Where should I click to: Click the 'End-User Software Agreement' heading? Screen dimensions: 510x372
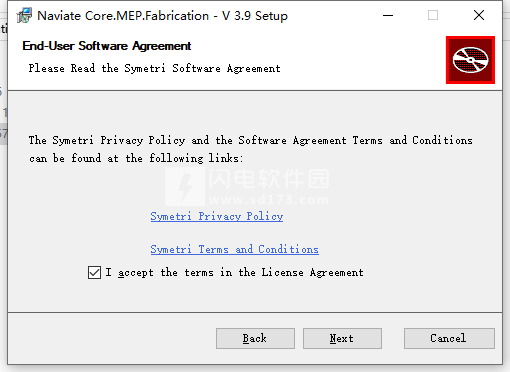(107, 46)
